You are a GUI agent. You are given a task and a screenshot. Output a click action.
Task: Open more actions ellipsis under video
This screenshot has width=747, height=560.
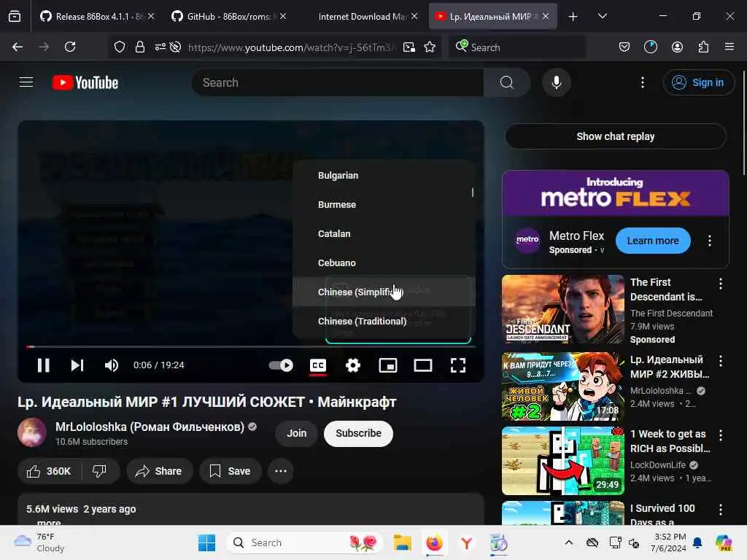[x=281, y=471]
